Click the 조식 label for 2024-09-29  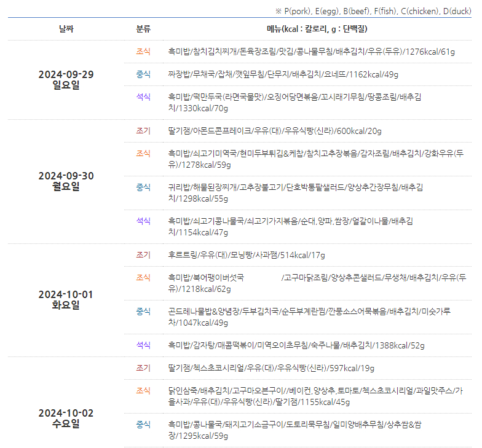click(143, 52)
